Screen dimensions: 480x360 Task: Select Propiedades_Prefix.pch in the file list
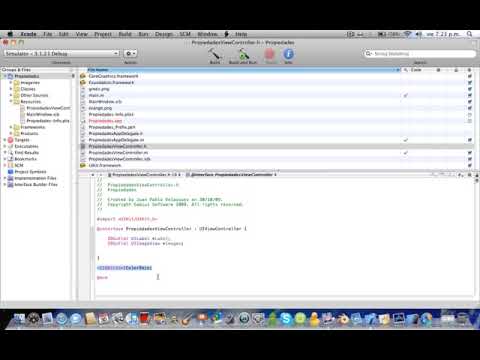tap(112, 127)
